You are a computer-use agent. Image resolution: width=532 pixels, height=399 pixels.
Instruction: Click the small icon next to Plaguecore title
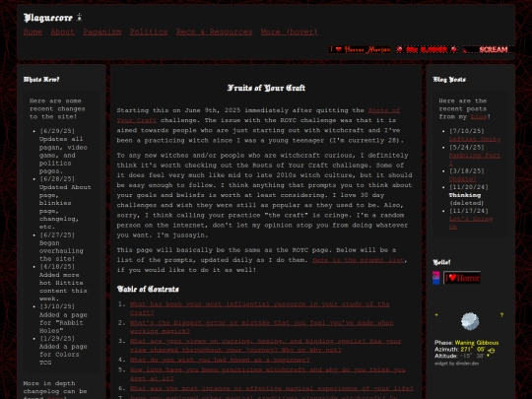point(80,17)
